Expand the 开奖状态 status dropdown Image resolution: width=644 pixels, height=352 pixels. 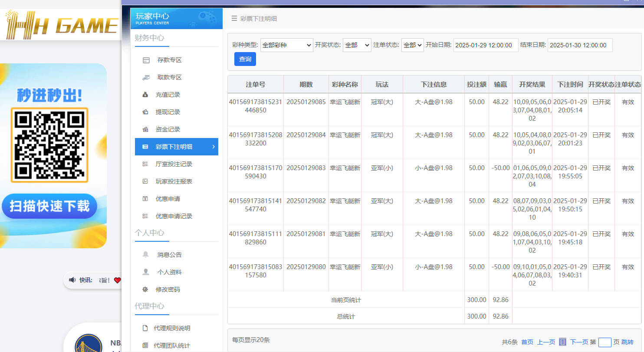pyautogui.click(x=357, y=45)
